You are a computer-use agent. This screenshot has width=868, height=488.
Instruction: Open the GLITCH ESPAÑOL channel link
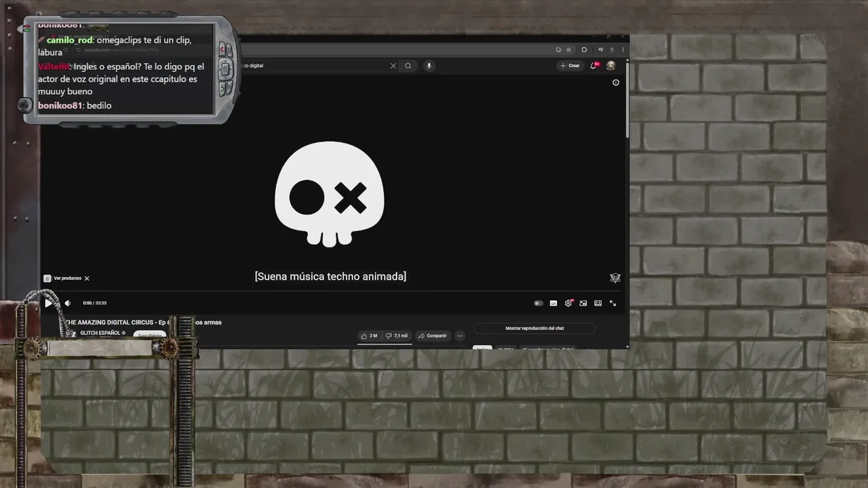click(x=100, y=333)
